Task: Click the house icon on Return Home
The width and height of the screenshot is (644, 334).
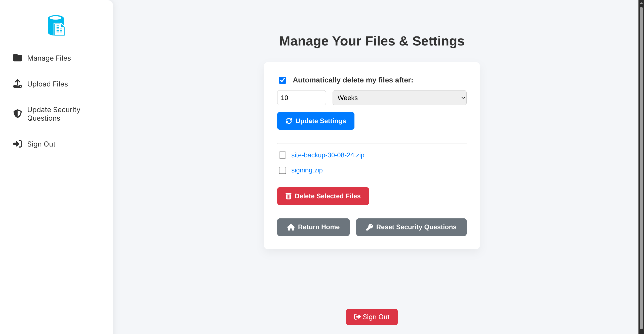Action: (x=291, y=227)
